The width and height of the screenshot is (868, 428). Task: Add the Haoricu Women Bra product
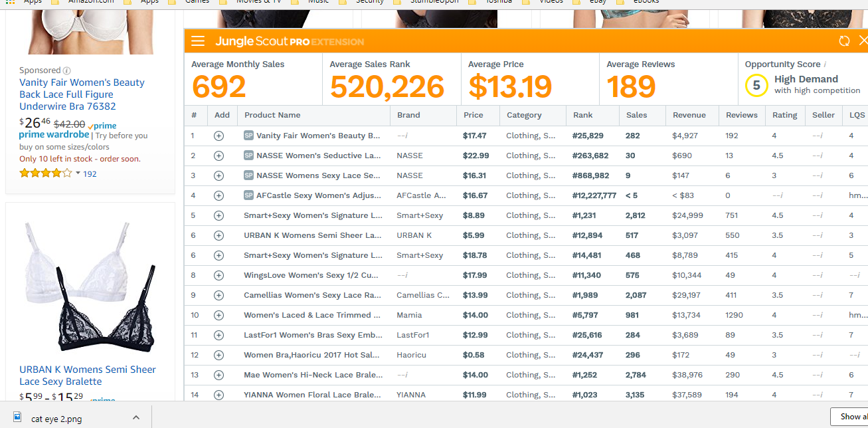pos(218,355)
